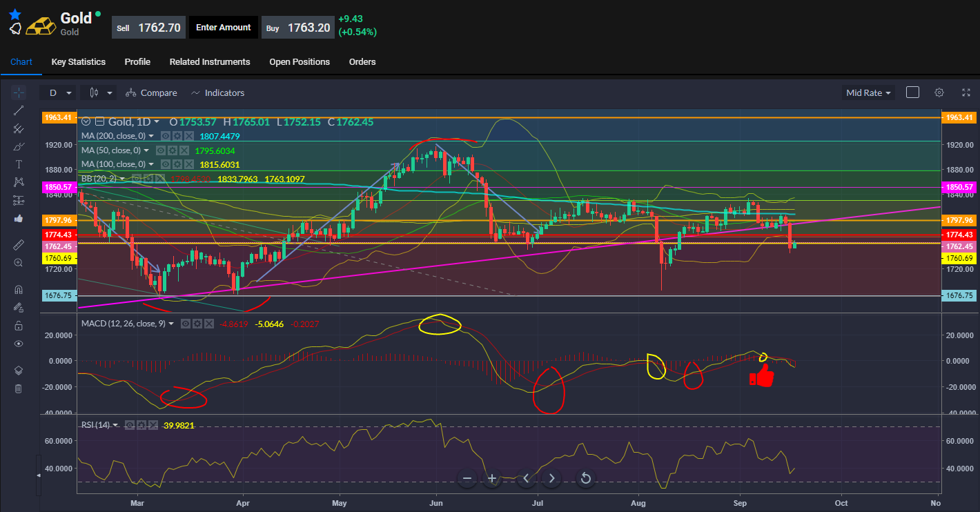Switch to the Key Statistics tab

(x=79, y=62)
